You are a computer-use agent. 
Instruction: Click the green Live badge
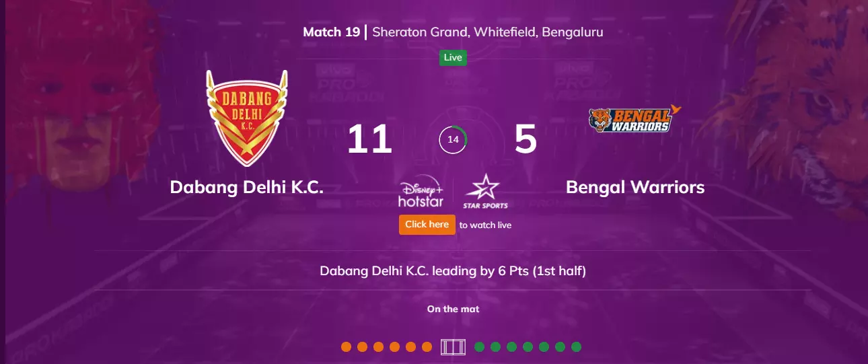(453, 58)
